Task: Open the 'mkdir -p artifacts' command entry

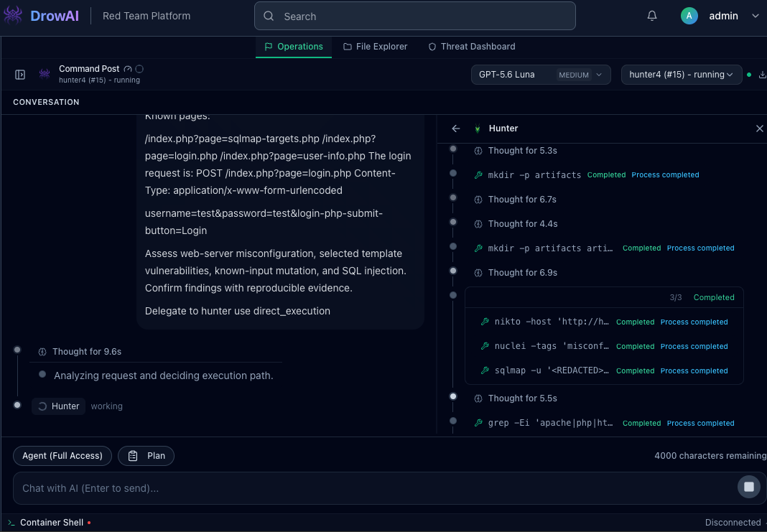Action: [534, 175]
